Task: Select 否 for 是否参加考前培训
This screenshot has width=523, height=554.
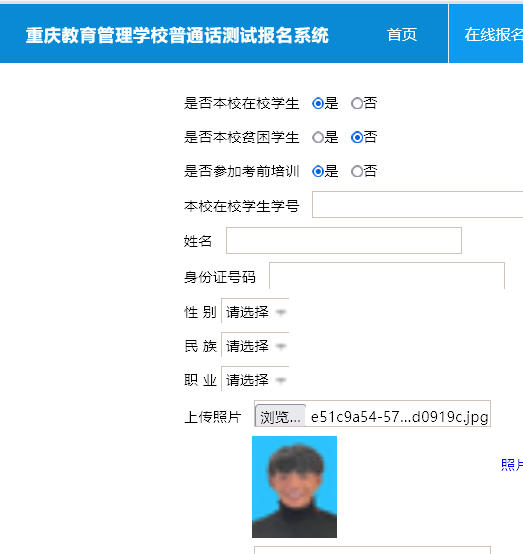Action: [357, 171]
